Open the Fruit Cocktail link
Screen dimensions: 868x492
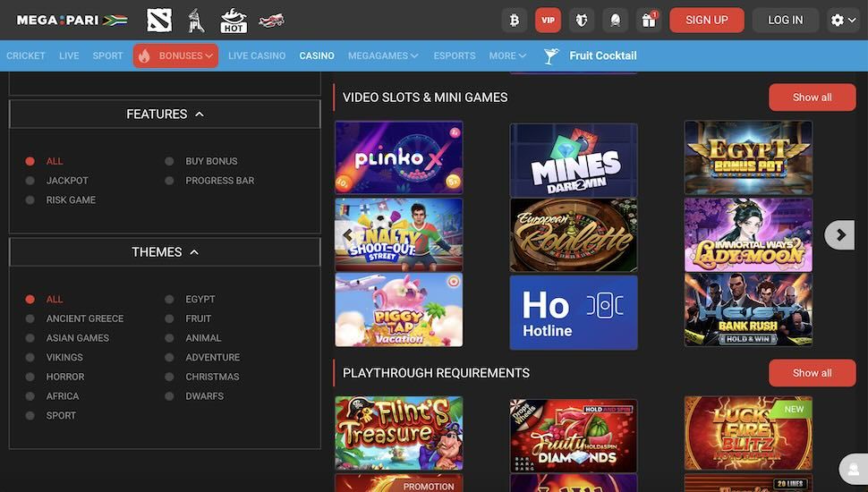click(603, 55)
